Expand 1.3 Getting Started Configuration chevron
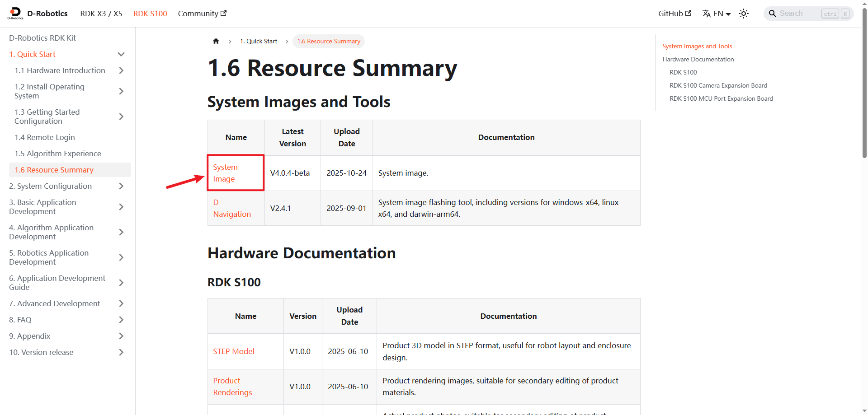868x415 pixels. (x=121, y=117)
